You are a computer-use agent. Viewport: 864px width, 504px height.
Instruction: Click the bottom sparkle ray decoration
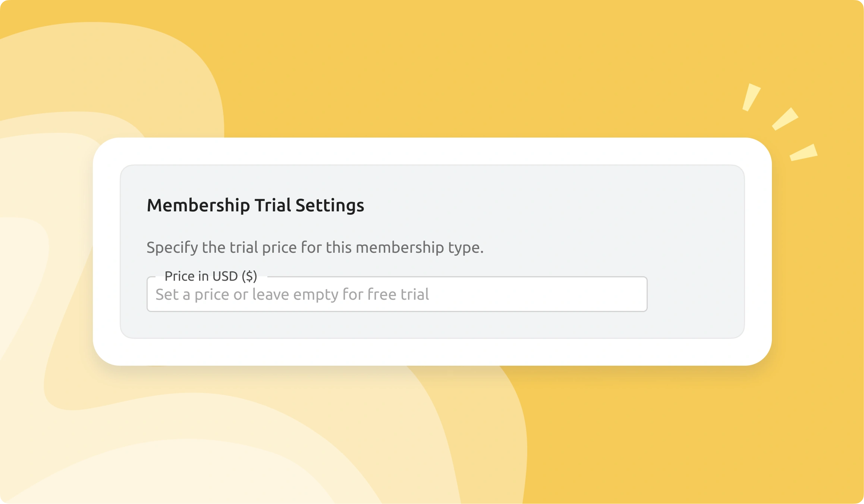(x=804, y=153)
